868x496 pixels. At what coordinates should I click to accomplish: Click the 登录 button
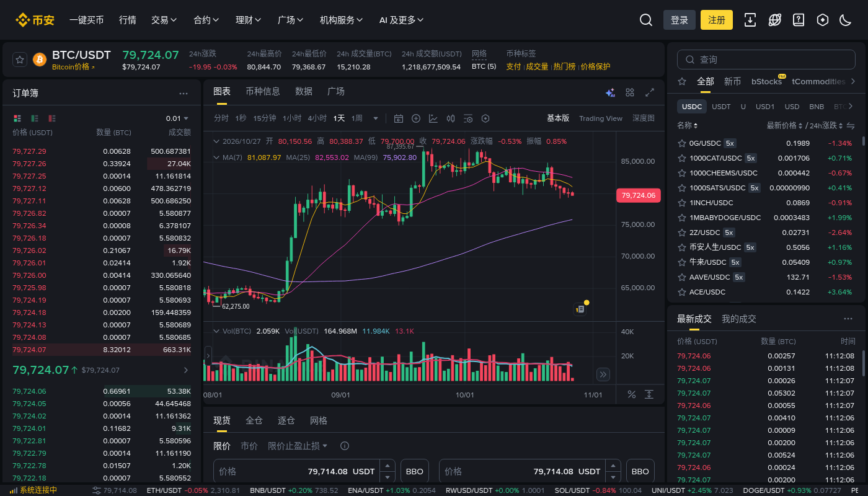680,20
